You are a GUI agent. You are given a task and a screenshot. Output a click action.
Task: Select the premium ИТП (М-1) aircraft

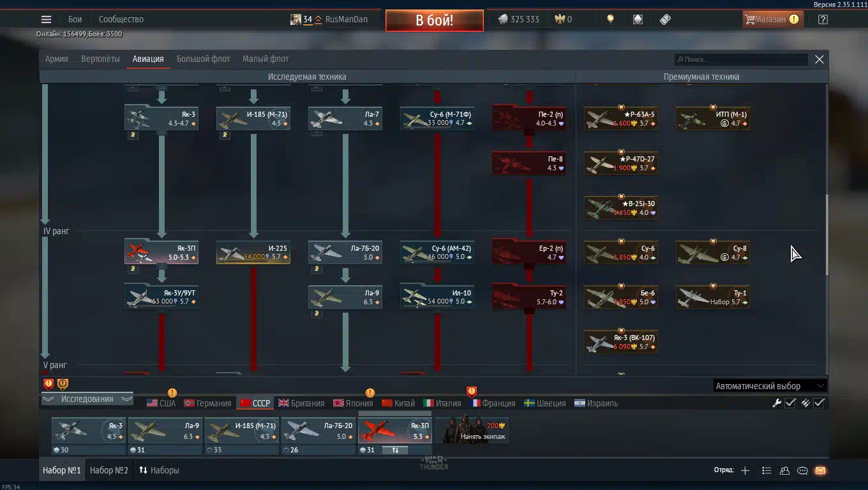coord(713,119)
